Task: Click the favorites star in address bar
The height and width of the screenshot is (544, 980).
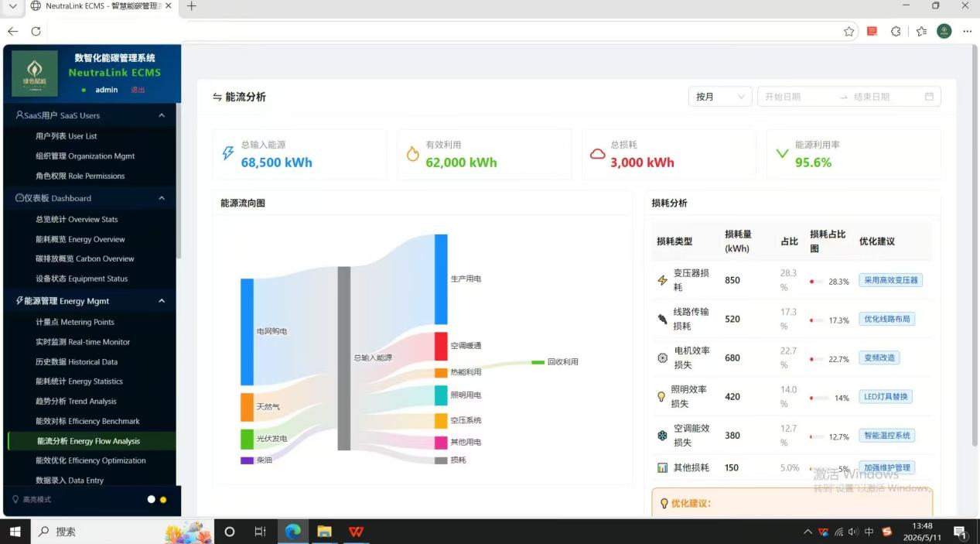Action: [x=849, y=32]
